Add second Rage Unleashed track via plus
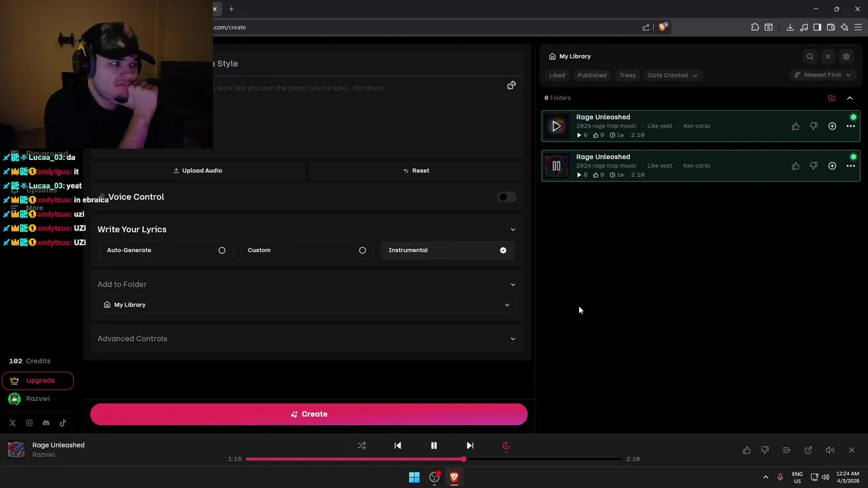This screenshot has width=868, height=488. pos(832,166)
